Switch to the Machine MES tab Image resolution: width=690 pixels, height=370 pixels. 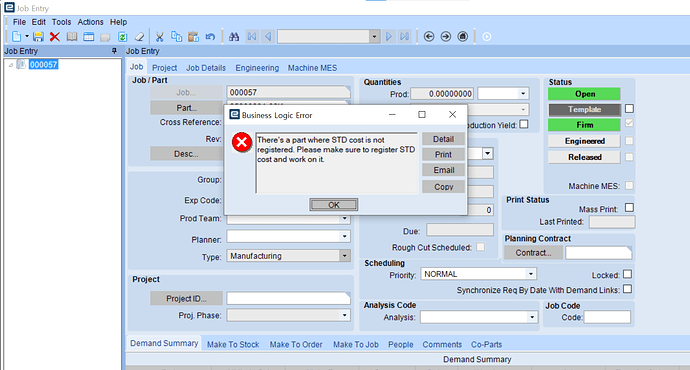pos(312,68)
